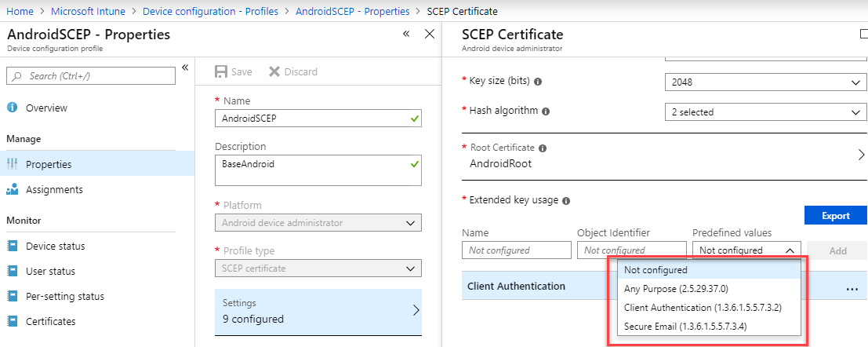Select Any Purpose (2.5.29.37.0) option

(x=709, y=289)
